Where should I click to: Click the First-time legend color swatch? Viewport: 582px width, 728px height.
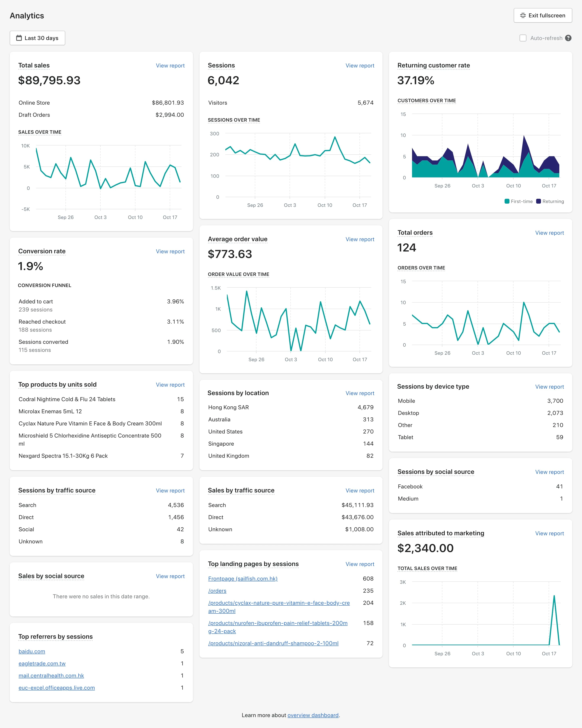507,201
